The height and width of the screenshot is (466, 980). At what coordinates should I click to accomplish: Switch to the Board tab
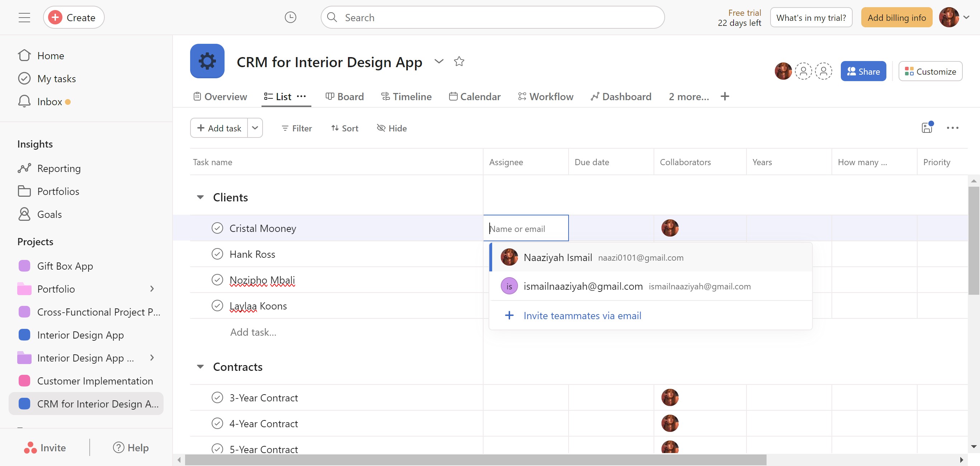[345, 96]
